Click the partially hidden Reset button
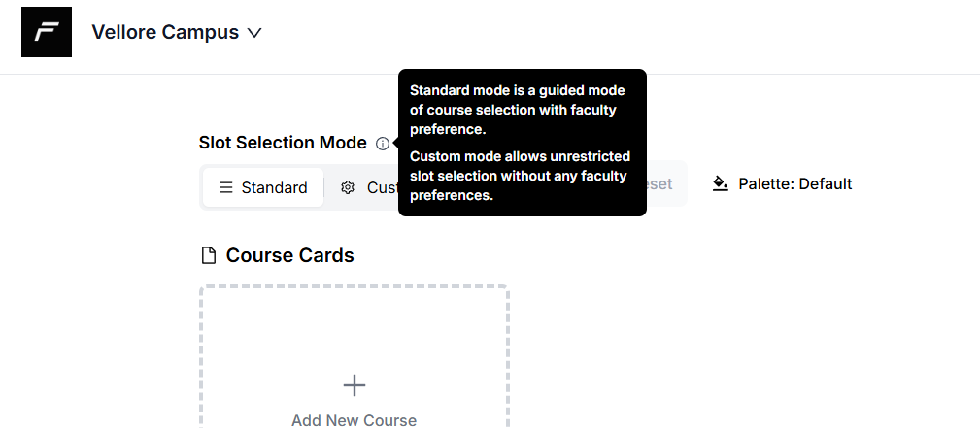 [x=660, y=183]
